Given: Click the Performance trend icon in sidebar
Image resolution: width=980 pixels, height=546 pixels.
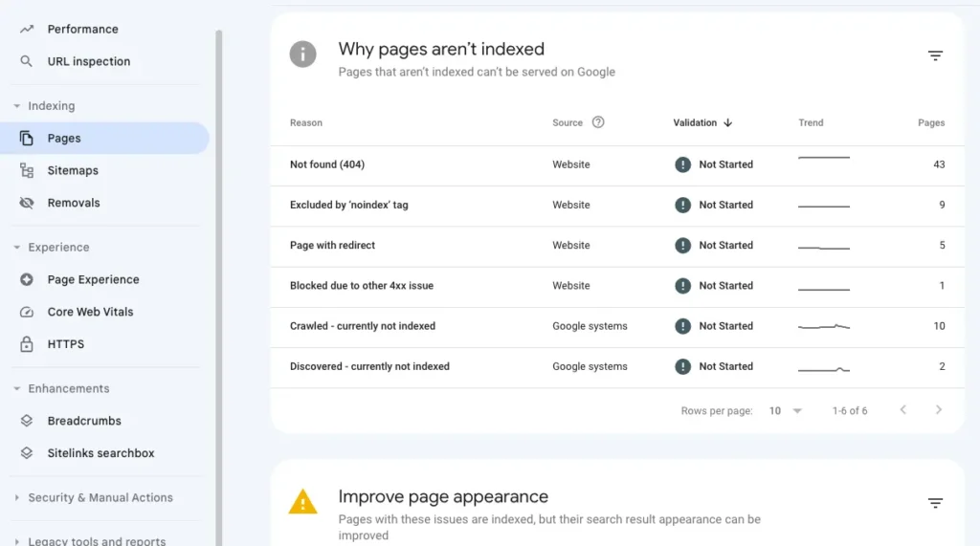Looking at the screenshot, I should 26,29.
